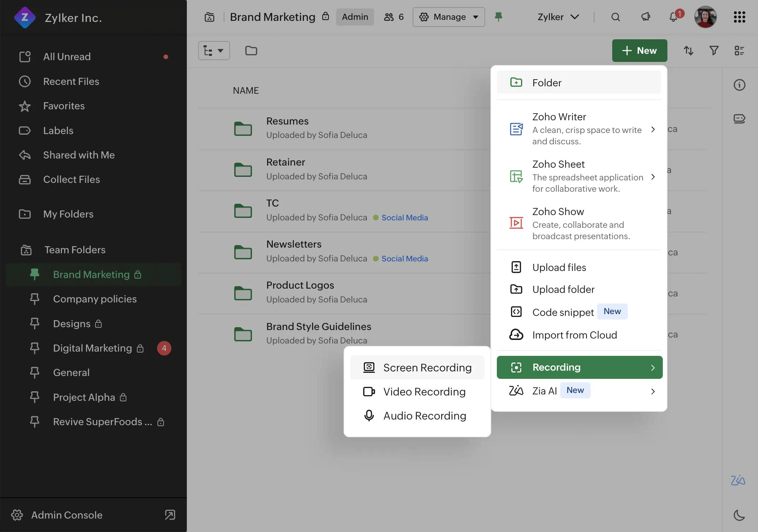
Task: Open the info details panel icon
Action: point(739,85)
